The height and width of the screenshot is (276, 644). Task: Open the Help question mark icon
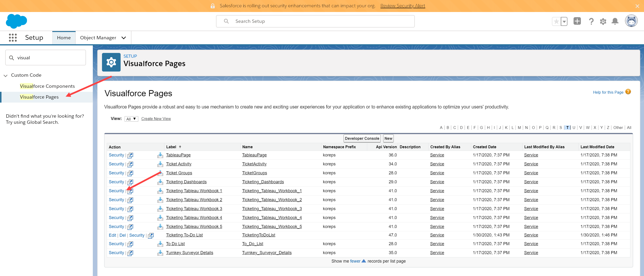pyautogui.click(x=591, y=21)
